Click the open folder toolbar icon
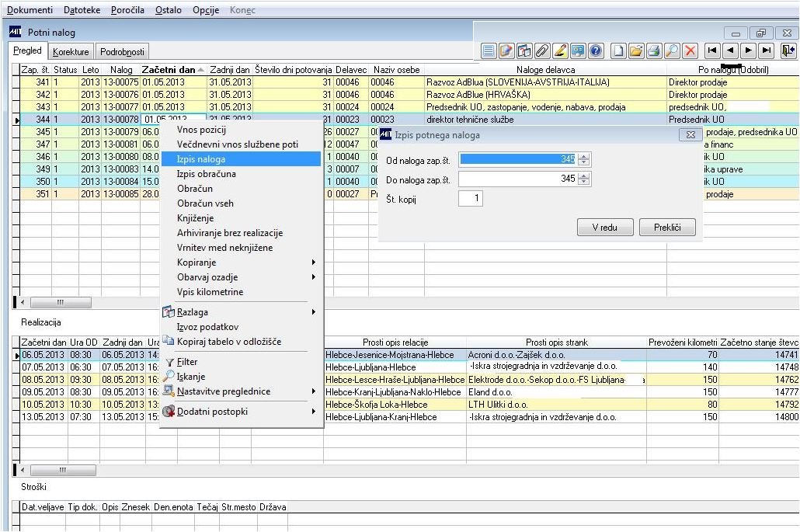This screenshot has width=800, height=532. (x=636, y=51)
